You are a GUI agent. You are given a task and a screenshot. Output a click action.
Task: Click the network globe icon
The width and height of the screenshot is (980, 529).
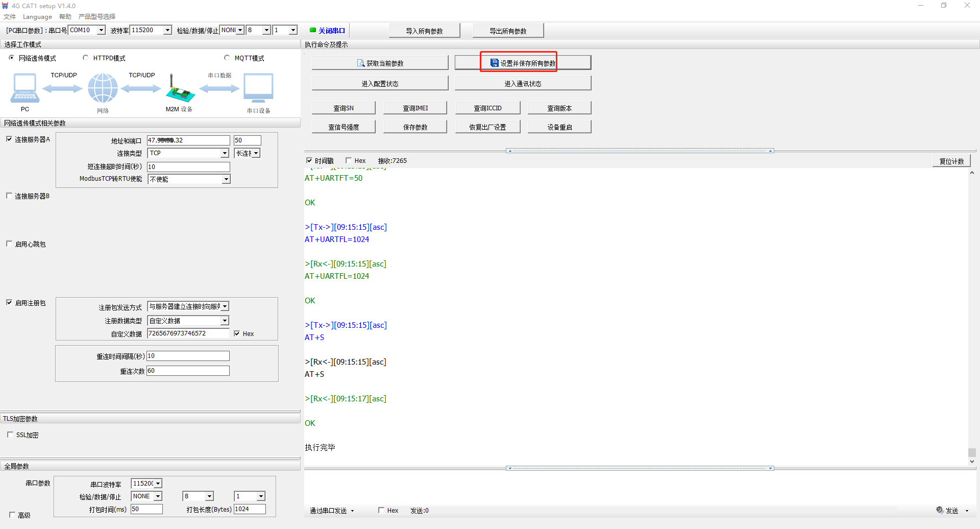(x=103, y=88)
